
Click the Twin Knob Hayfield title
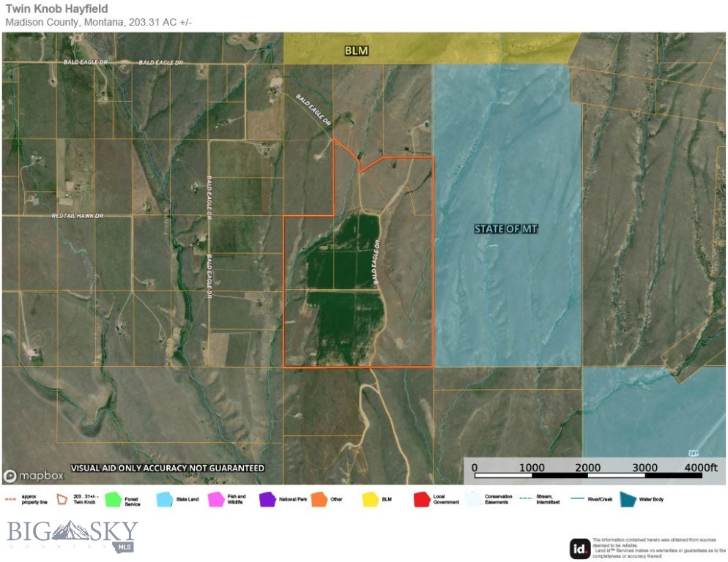56,9
